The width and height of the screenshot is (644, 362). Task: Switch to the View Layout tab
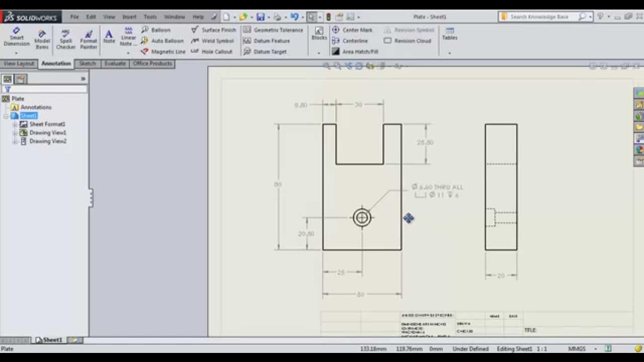(x=19, y=64)
